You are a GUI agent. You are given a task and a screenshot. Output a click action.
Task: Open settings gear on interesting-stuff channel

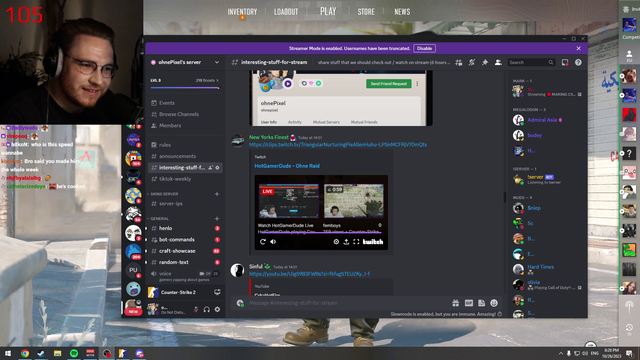[217, 168]
